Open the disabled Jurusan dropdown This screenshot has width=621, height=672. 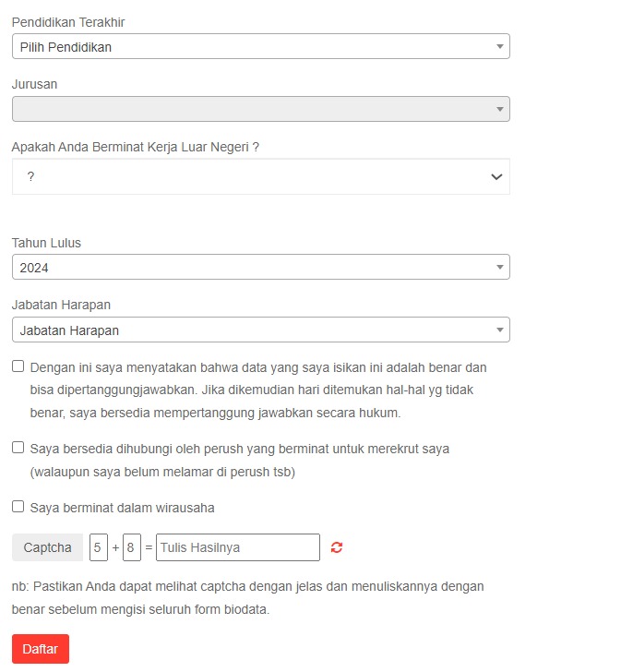click(261, 109)
